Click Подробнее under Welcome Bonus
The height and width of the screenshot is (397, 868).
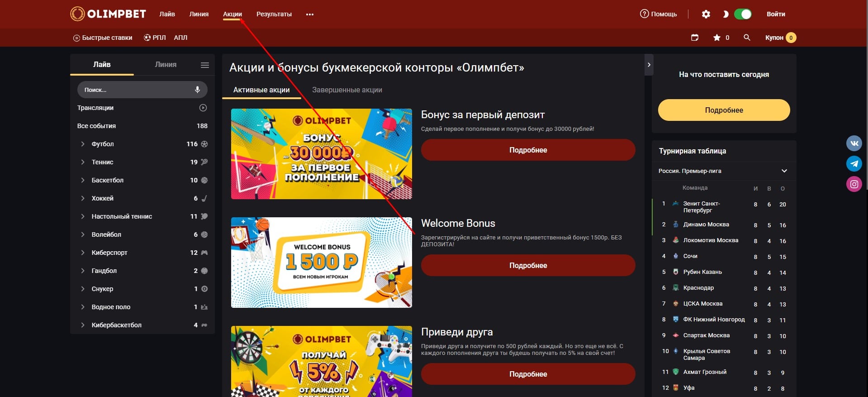click(x=528, y=265)
